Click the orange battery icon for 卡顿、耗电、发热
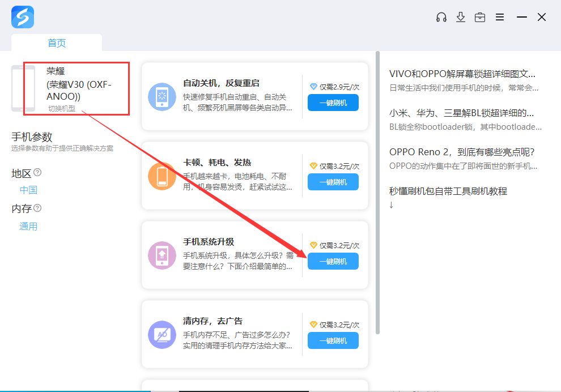The width and height of the screenshot is (561, 392). (x=162, y=176)
